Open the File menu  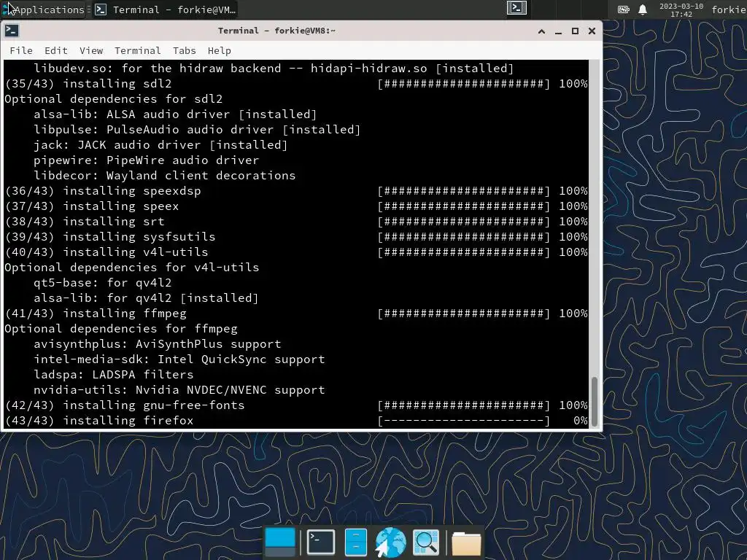(x=21, y=50)
